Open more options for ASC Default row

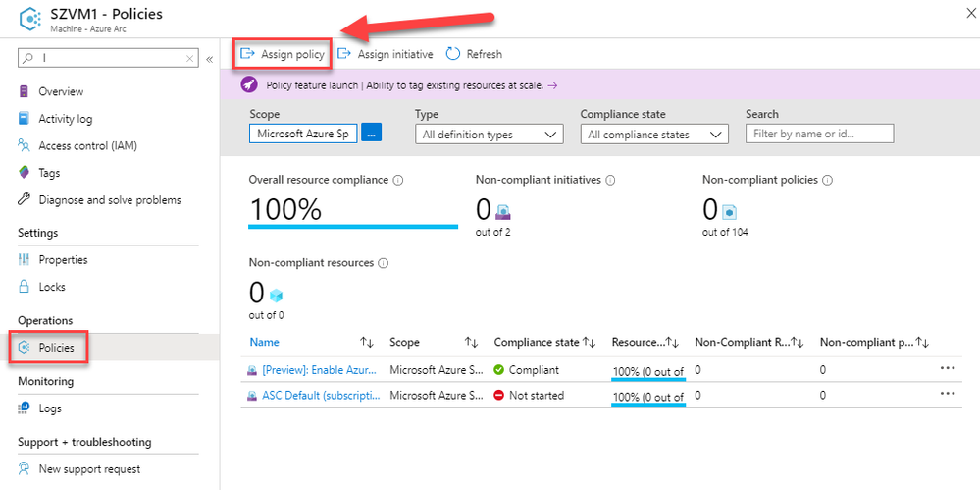(x=948, y=394)
